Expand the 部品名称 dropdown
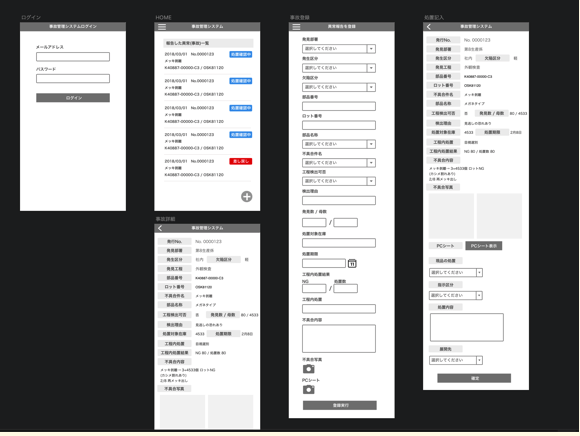Image resolution: width=580 pixels, height=436 pixels. (x=339, y=144)
